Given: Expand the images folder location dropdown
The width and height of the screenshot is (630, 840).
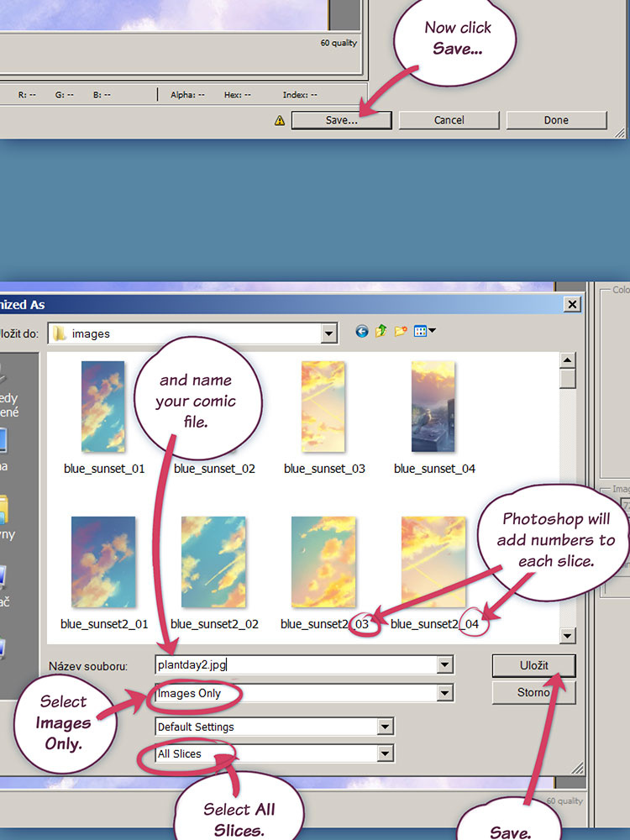Looking at the screenshot, I should (x=329, y=333).
